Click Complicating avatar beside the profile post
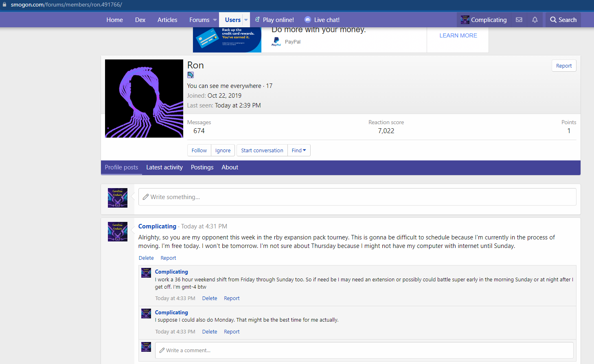The image size is (594, 364). [x=118, y=232]
